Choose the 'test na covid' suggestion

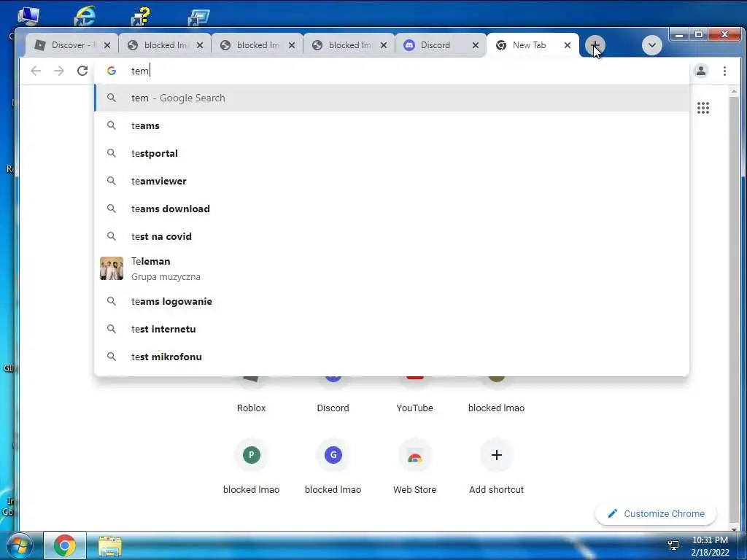[392, 236]
